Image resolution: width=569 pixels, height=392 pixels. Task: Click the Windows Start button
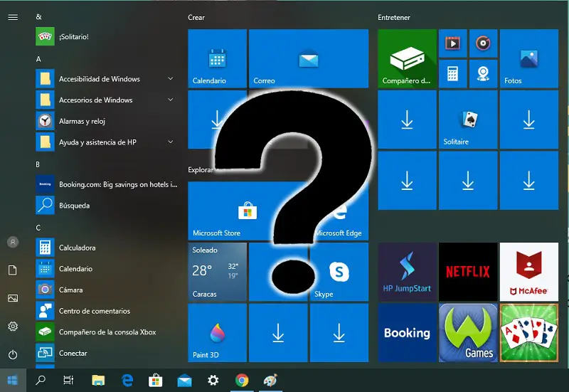[12, 381]
